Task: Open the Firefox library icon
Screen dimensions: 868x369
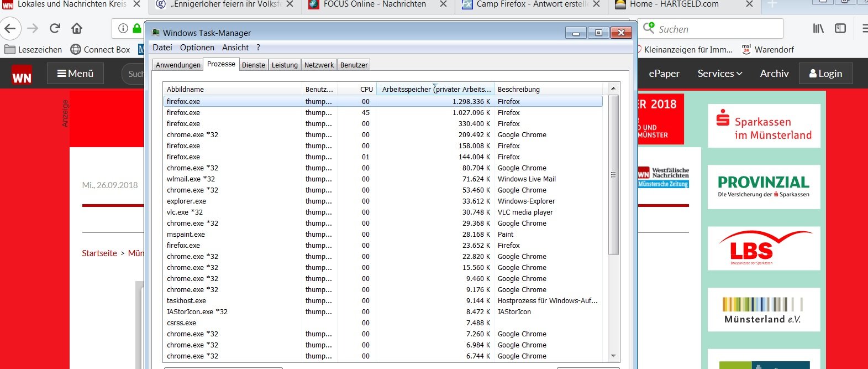Action: (818, 28)
